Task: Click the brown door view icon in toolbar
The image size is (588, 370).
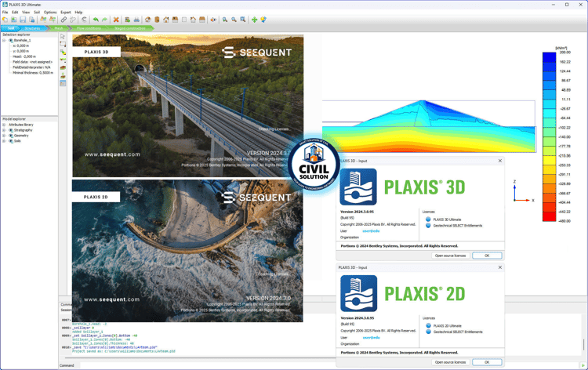Action: tap(157, 20)
